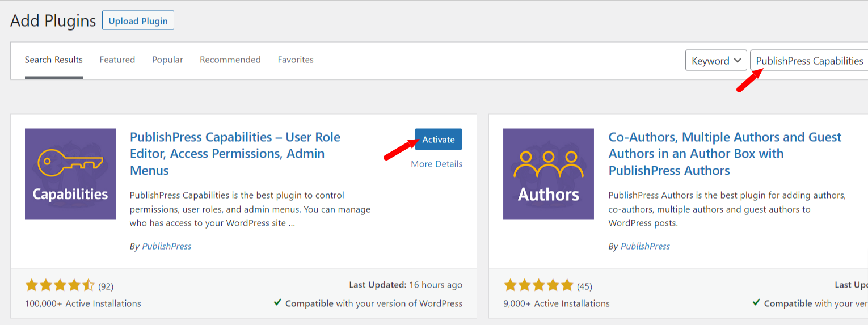Switch to the Recommended tab
868x325 pixels.
tap(230, 60)
